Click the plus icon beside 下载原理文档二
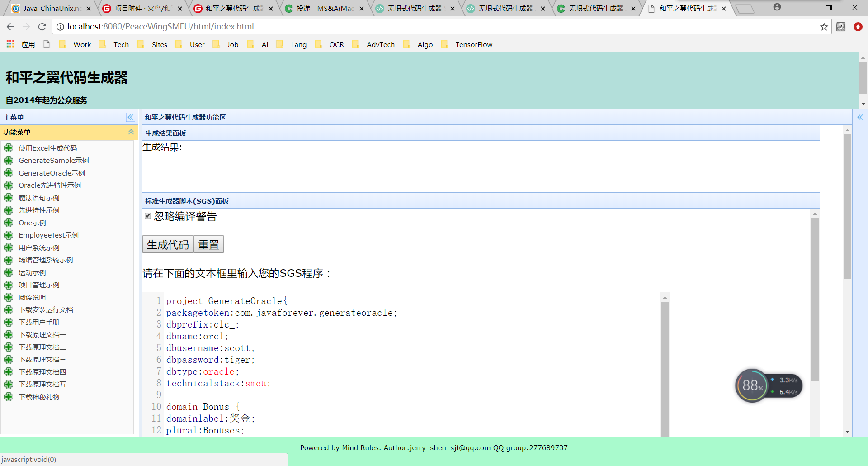Image resolution: width=868 pixels, height=466 pixels. (x=9, y=347)
